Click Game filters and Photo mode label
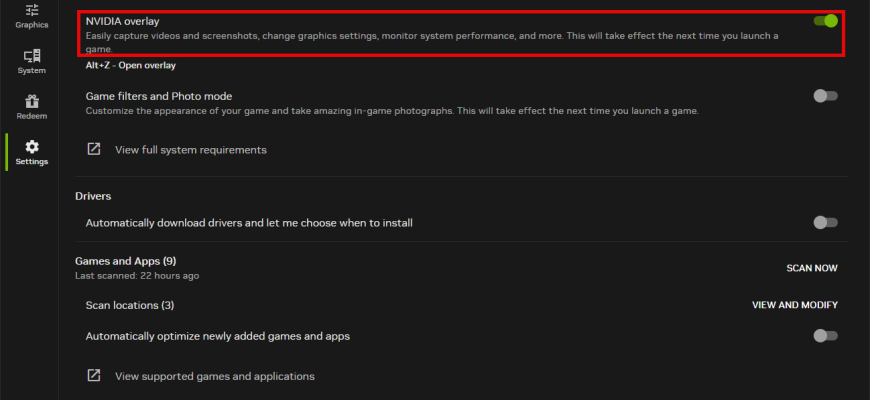The height and width of the screenshot is (400, 870). click(x=159, y=96)
